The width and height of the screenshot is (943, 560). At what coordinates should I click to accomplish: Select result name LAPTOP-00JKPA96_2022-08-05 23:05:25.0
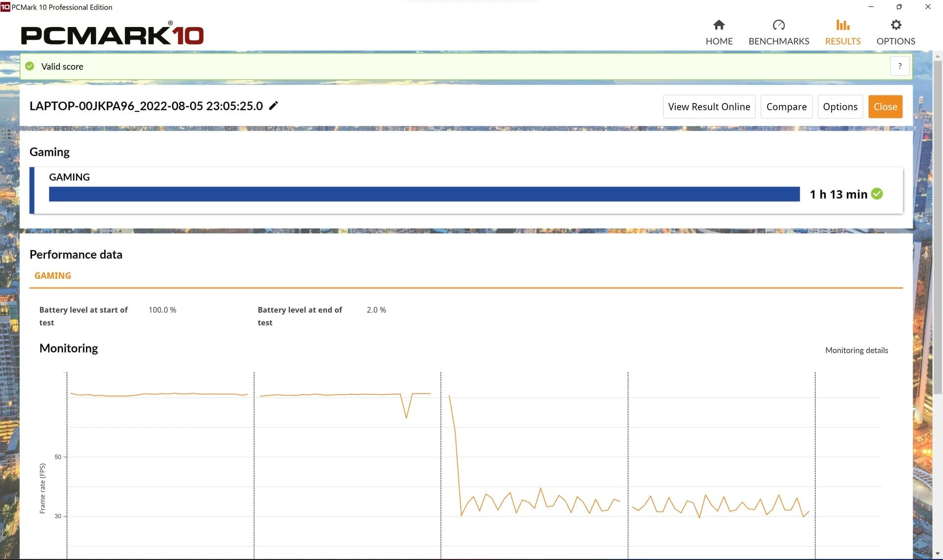coord(146,106)
